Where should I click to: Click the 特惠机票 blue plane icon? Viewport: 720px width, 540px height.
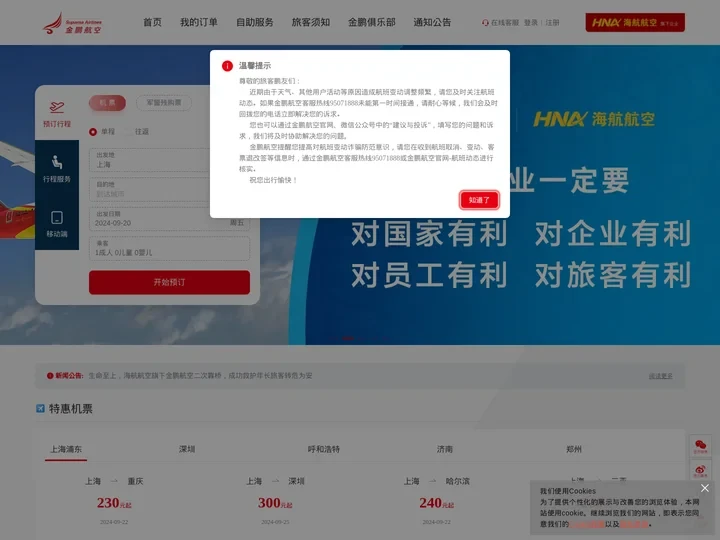[40, 408]
